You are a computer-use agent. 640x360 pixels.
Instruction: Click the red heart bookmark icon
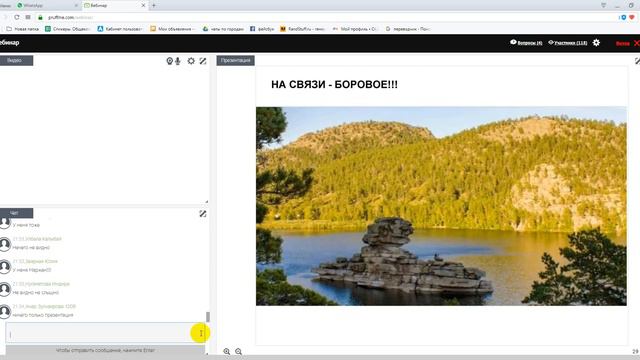632,17
